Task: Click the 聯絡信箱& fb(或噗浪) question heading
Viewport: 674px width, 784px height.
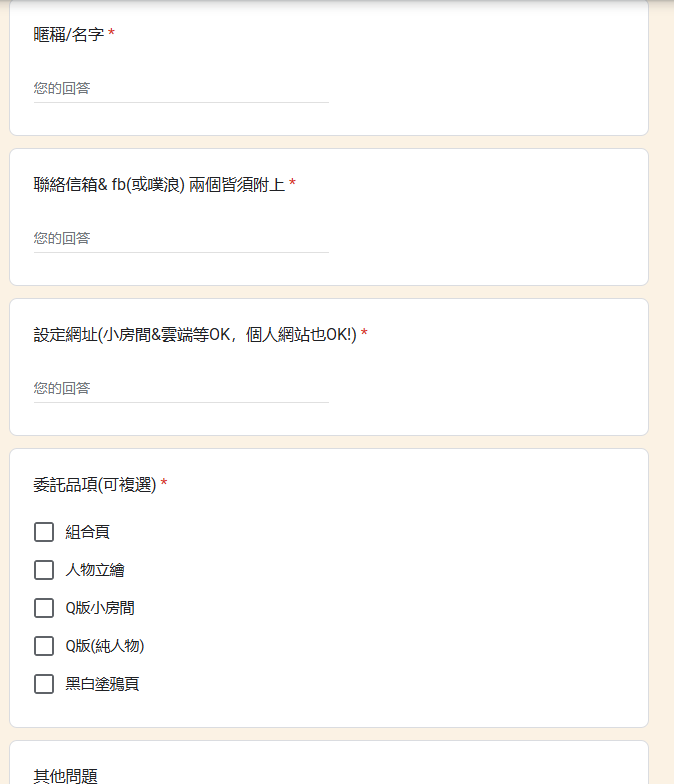Action: pyautogui.click(x=159, y=184)
